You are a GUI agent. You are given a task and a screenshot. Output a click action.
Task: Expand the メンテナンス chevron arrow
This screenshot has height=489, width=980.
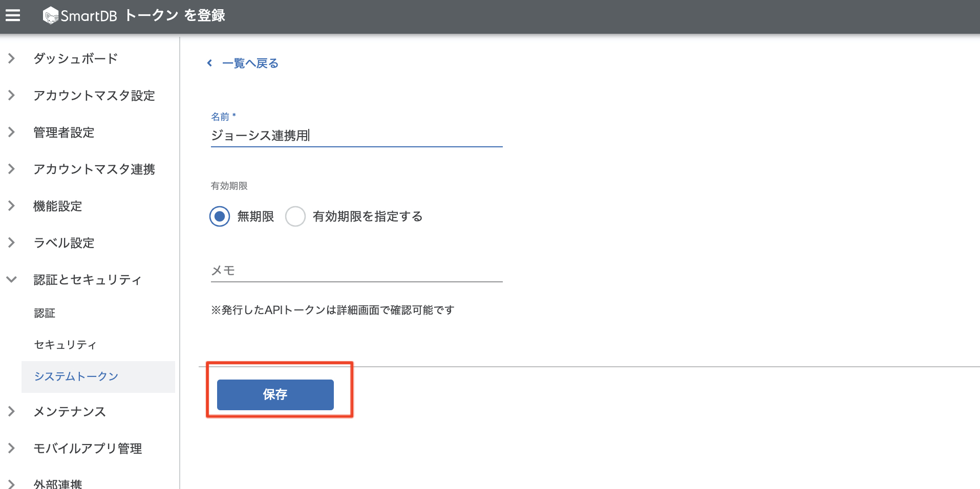11,411
